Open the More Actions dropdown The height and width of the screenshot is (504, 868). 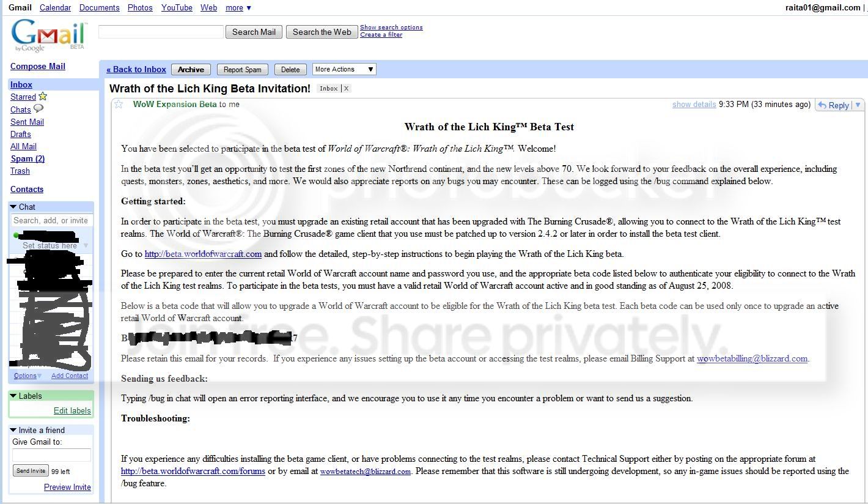tap(344, 69)
